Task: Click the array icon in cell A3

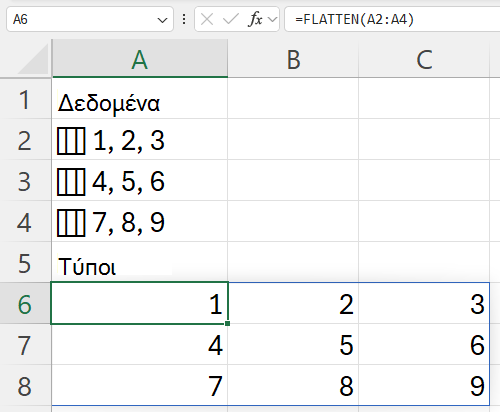Action: click(x=71, y=182)
